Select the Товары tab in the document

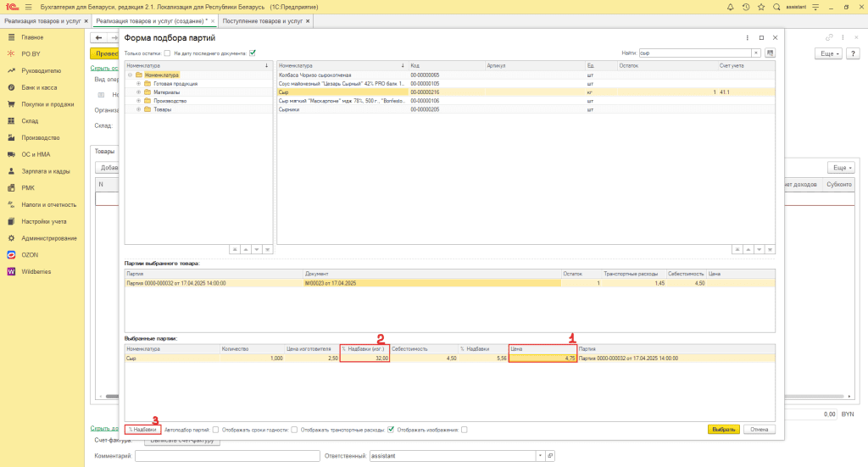(x=104, y=152)
